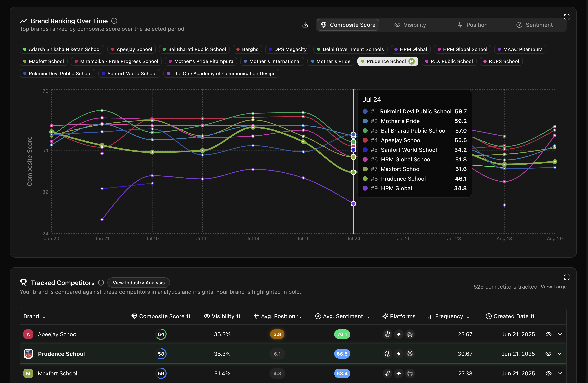Click the Maxfort School 'M' avatar
This screenshot has height=383, width=588.
coord(28,373)
